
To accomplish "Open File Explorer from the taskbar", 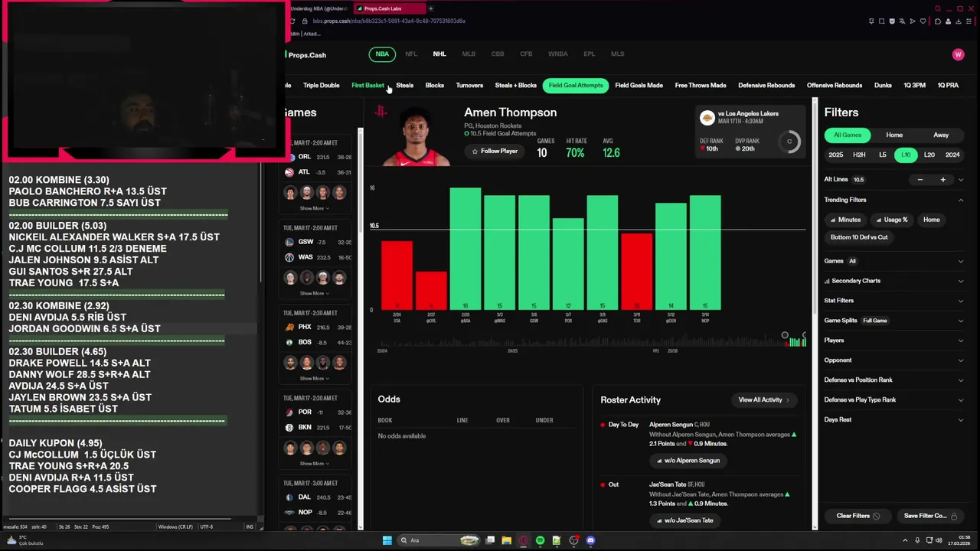I will click(x=507, y=540).
